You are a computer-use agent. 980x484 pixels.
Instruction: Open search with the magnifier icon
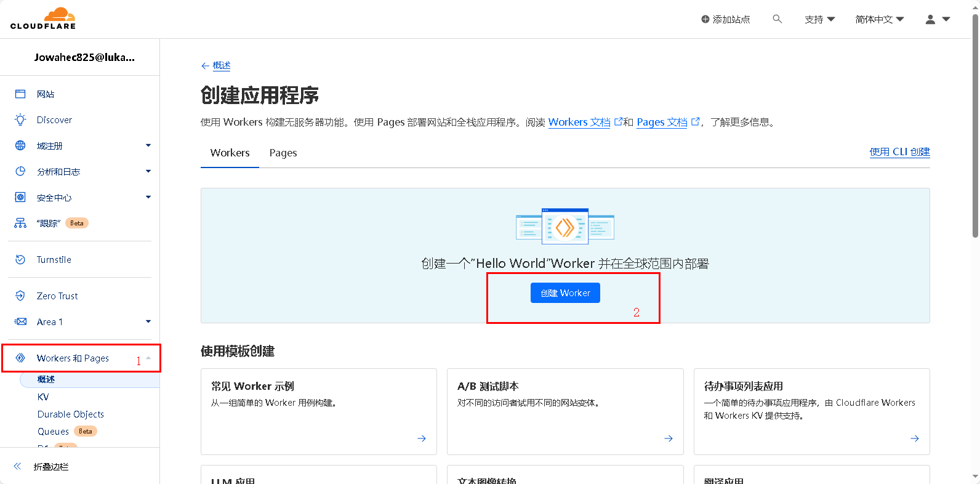[x=777, y=19]
